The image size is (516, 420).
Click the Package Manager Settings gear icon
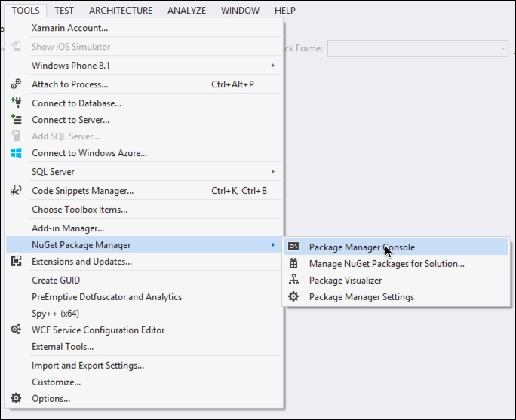(x=293, y=296)
